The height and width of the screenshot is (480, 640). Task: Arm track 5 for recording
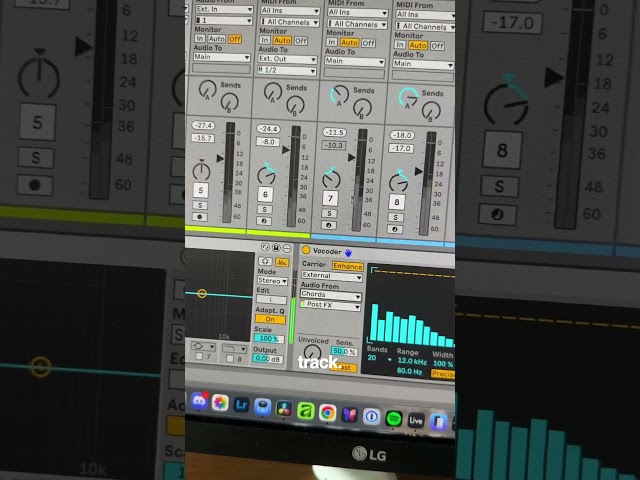(x=200, y=217)
